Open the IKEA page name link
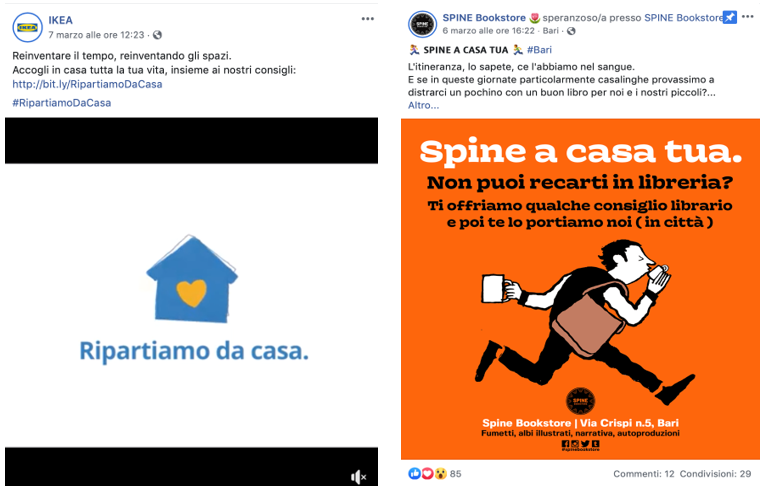Image resolution: width=762 pixels, height=487 pixels. click(60, 20)
